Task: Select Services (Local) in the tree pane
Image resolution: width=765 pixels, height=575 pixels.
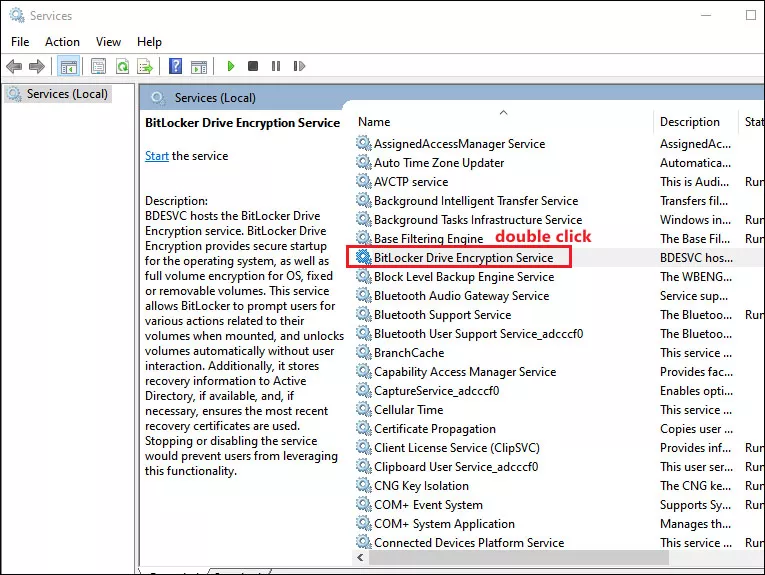Action: 67,94
